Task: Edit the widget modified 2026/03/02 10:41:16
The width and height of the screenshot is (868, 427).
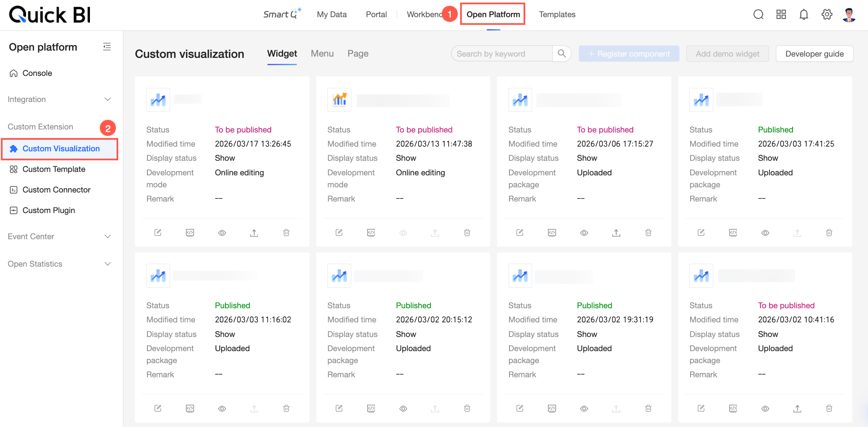Action: click(701, 408)
